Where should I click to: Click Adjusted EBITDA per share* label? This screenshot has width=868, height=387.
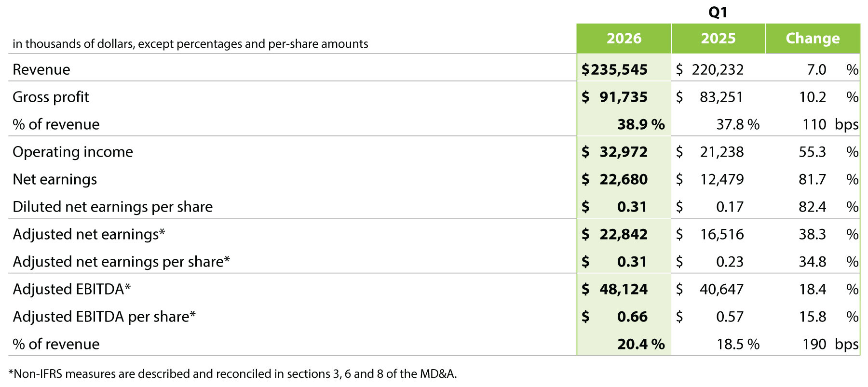click(x=104, y=317)
